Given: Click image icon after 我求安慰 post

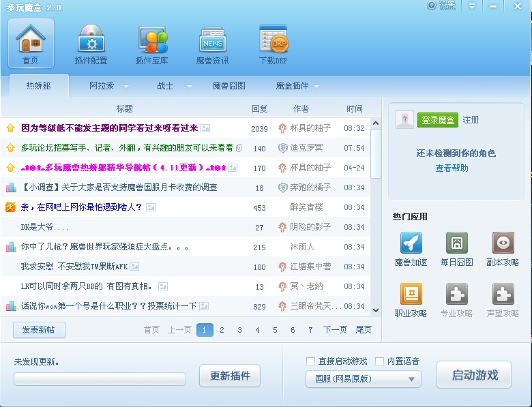Looking at the screenshot, I should point(134,267).
